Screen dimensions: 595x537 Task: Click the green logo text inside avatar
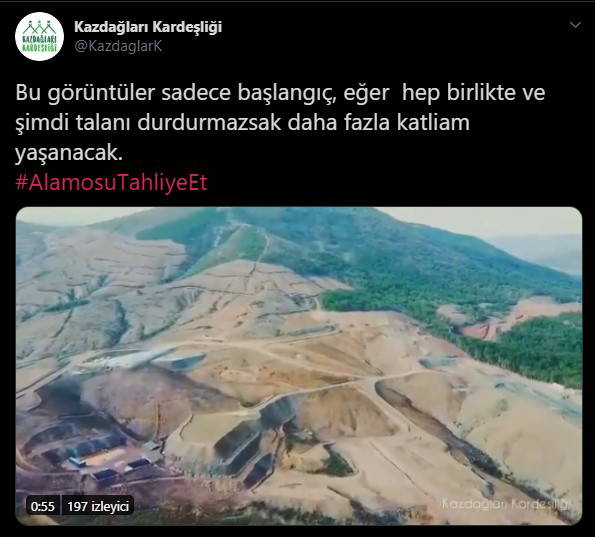coord(39,44)
